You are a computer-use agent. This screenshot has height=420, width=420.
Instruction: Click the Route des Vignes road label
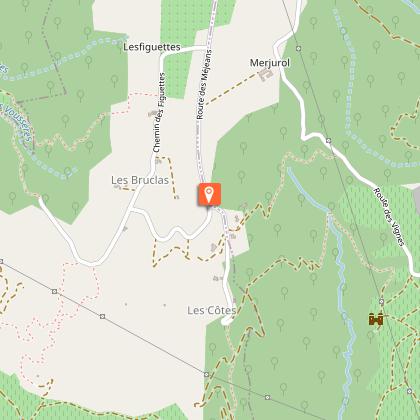(x=389, y=217)
